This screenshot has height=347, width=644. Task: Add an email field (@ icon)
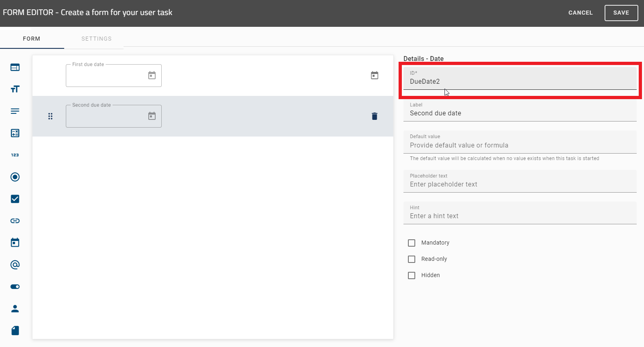coord(15,265)
